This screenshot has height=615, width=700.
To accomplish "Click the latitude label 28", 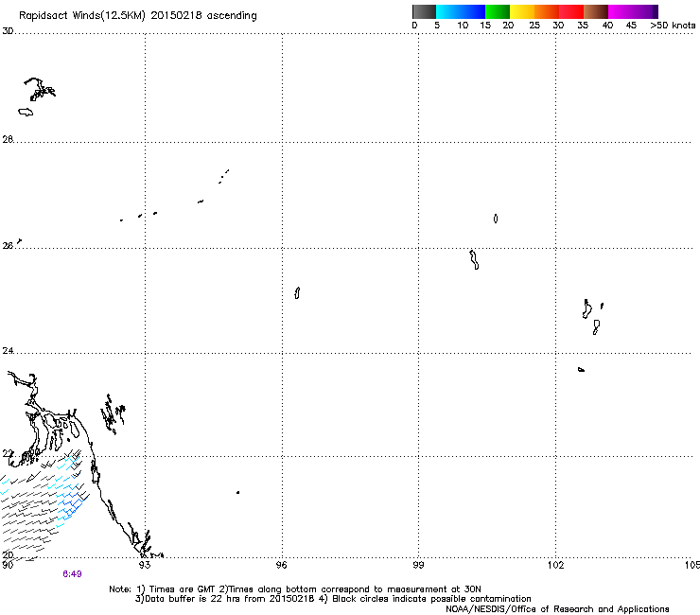I will pos(8,139).
